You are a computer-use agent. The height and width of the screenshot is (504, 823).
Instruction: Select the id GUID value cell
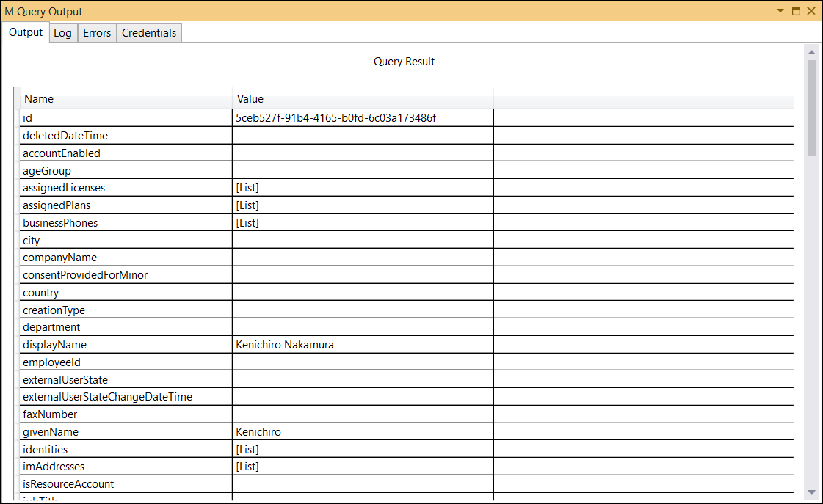[363, 118]
